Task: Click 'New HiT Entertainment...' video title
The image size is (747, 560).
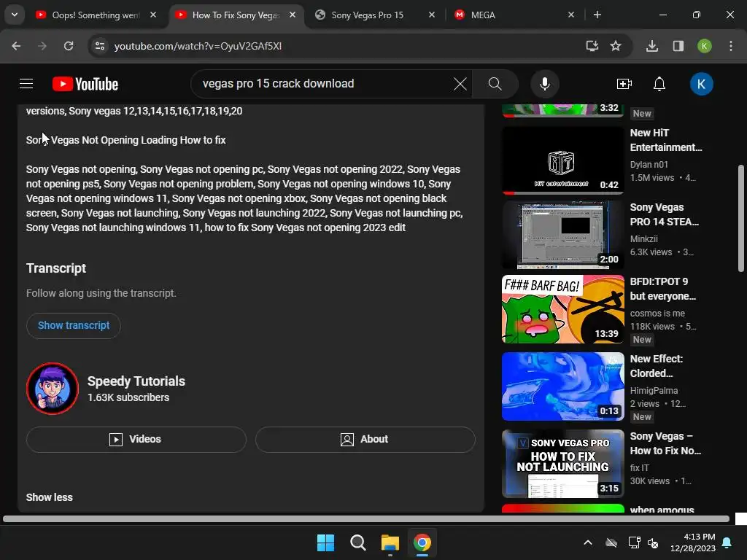Action: (665, 140)
